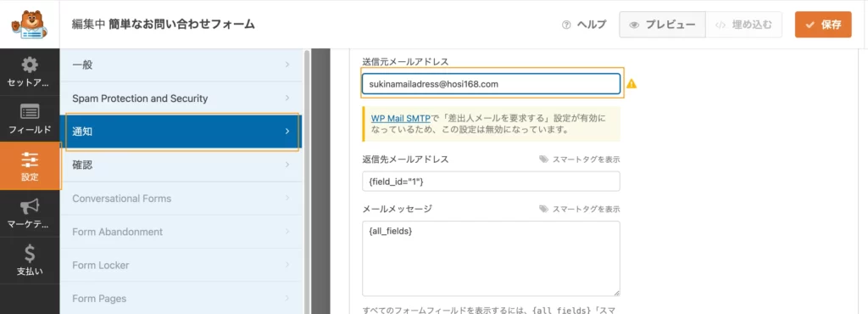Expand Spam Protection and Security chevron

pos(287,98)
